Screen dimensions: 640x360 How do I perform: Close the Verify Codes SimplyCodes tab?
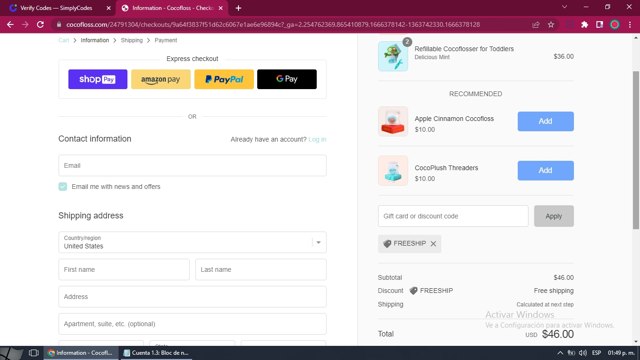click(x=109, y=8)
